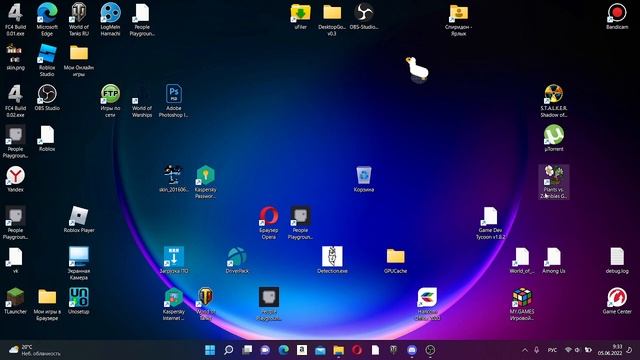The height and width of the screenshot is (360, 640).
Task: Show hidden system tray icons
Action: 525,350
